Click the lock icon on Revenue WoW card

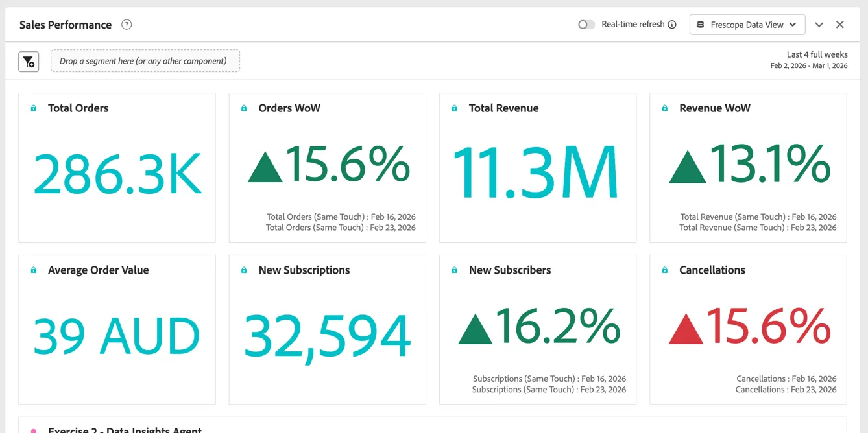pos(665,108)
